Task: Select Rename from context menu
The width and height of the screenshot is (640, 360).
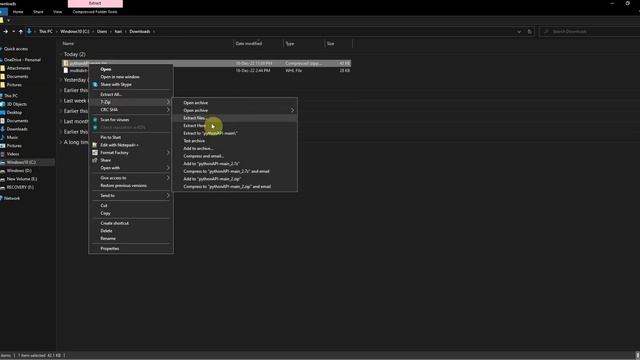Action: click(x=131, y=238)
